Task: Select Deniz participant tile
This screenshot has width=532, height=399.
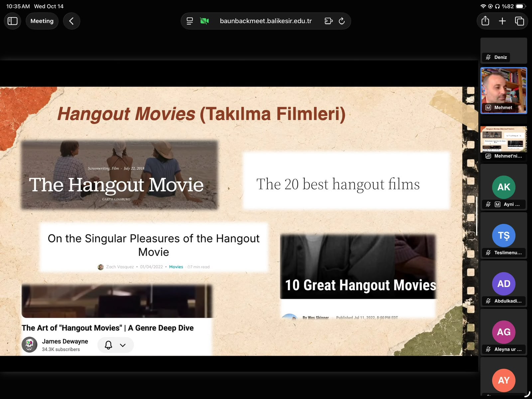Action: click(504, 50)
